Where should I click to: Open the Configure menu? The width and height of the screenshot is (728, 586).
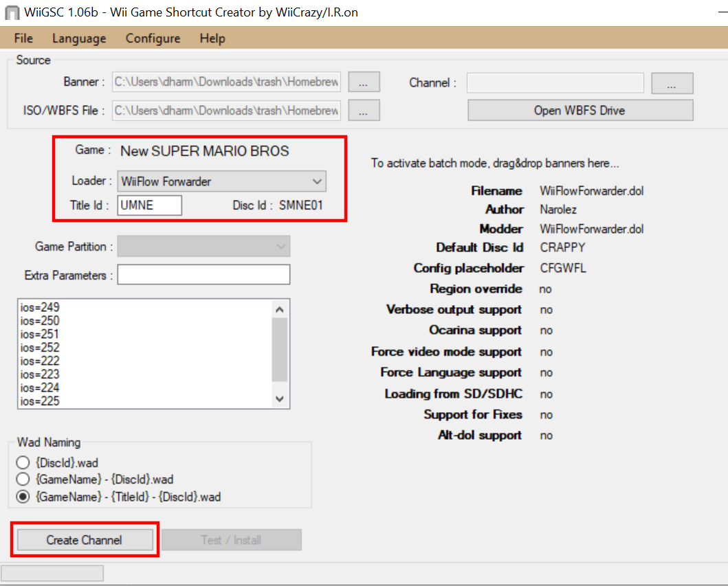tap(153, 38)
